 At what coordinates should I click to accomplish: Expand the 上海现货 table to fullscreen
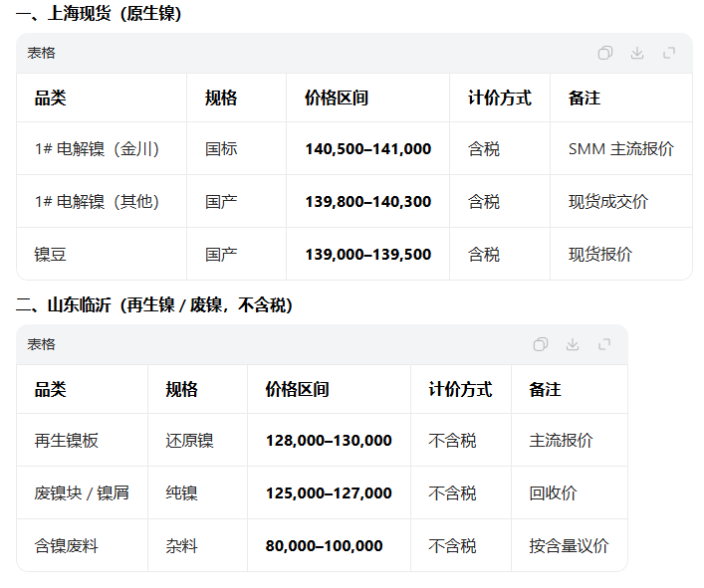[669, 53]
